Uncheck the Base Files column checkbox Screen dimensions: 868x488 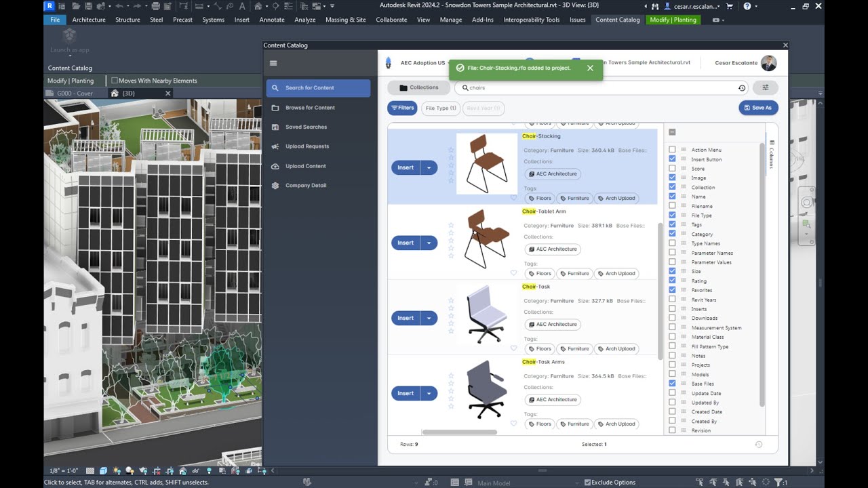(x=672, y=384)
